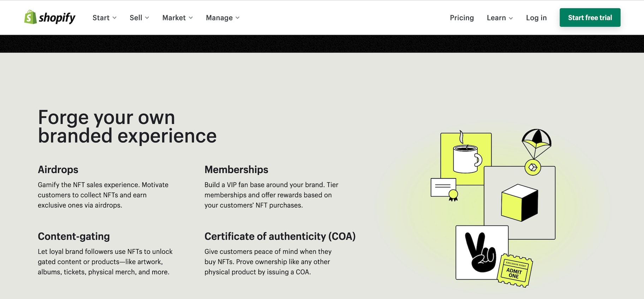Screen dimensions: 644x299
Task: Click the Content-gating heading
Action: (74, 236)
